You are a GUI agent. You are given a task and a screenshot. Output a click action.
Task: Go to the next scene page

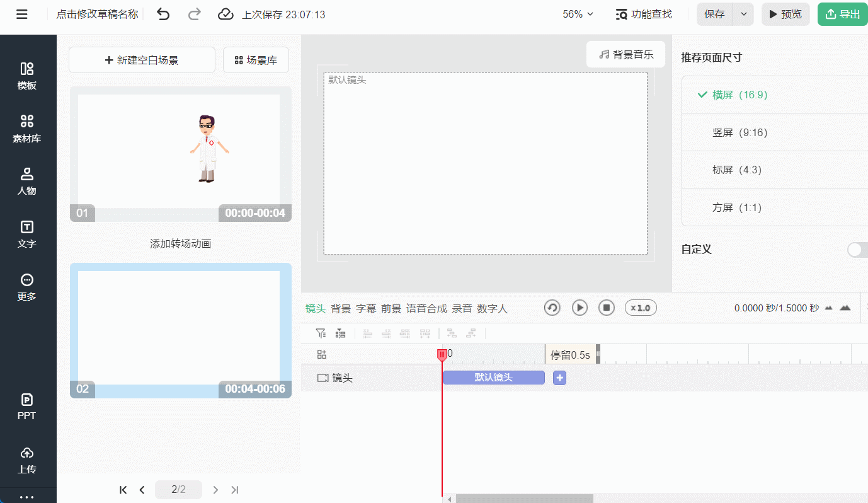215,490
